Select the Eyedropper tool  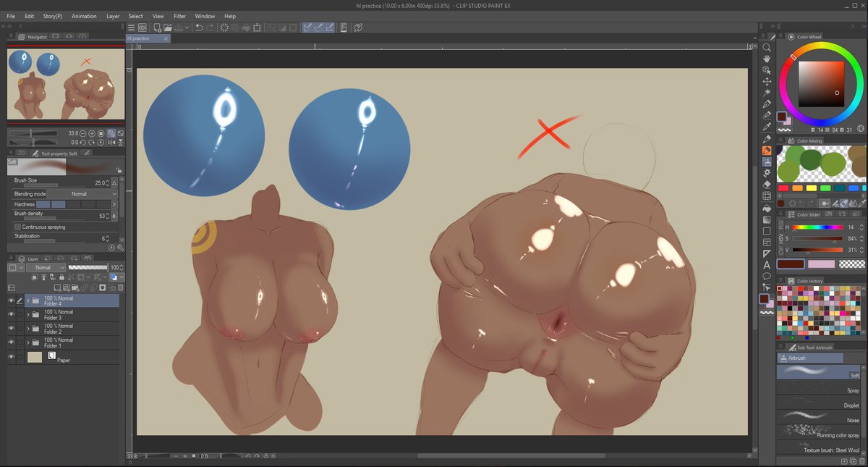(767, 127)
